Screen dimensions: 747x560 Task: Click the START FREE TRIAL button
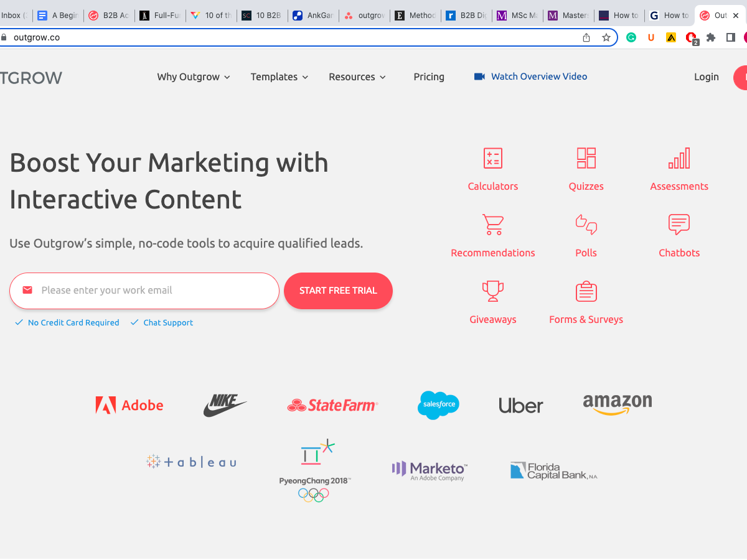point(338,291)
